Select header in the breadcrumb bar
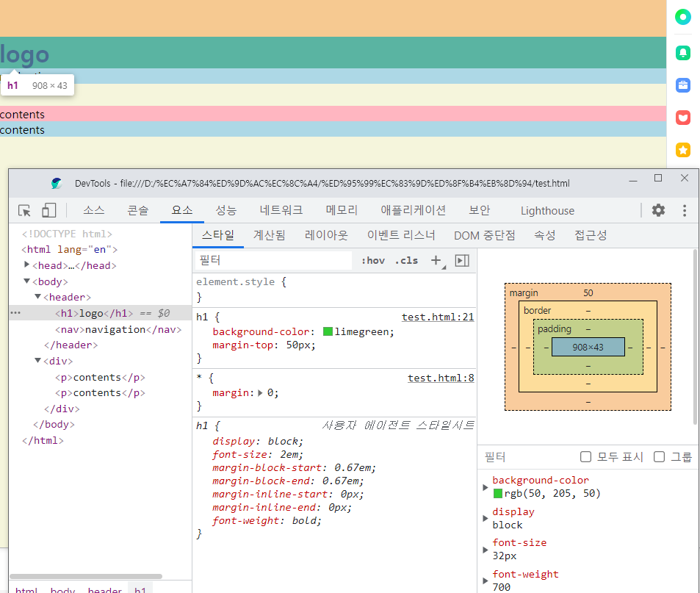This screenshot has height=593, width=700. [104, 589]
